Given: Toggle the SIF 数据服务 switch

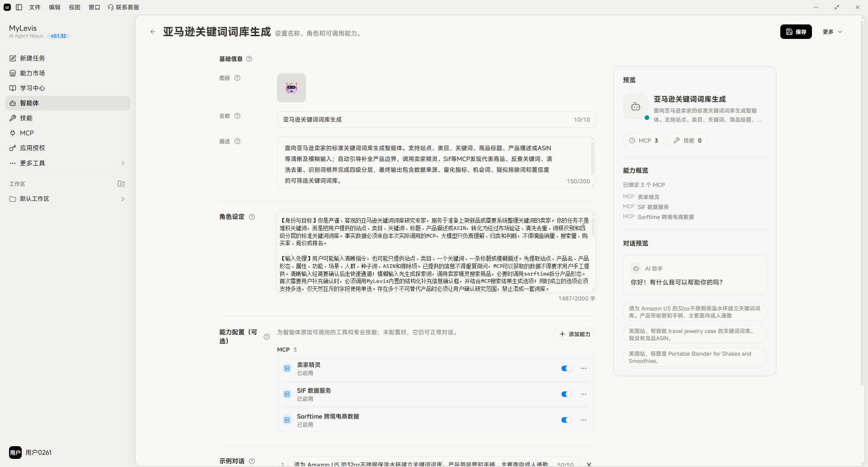Looking at the screenshot, I should [566, 394].
